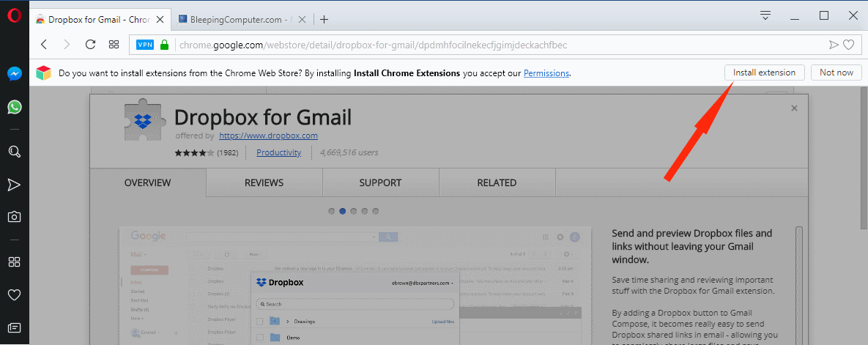Open the sidebar search icon
Viewport: 868px width, 345px height.
tap(15, 151)
